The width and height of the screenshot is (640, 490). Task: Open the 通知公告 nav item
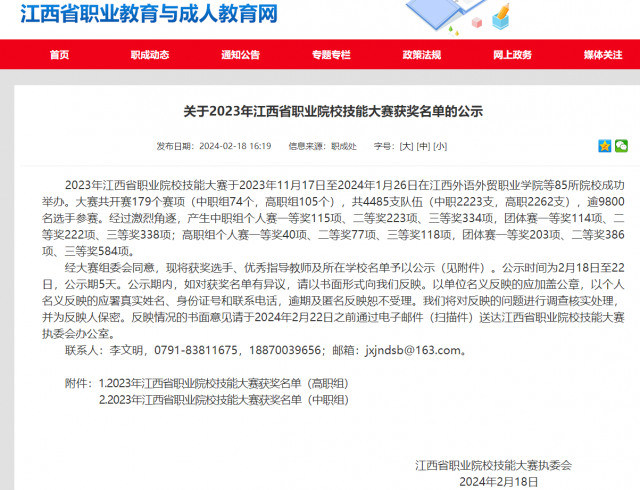click(x=240, y=55)
